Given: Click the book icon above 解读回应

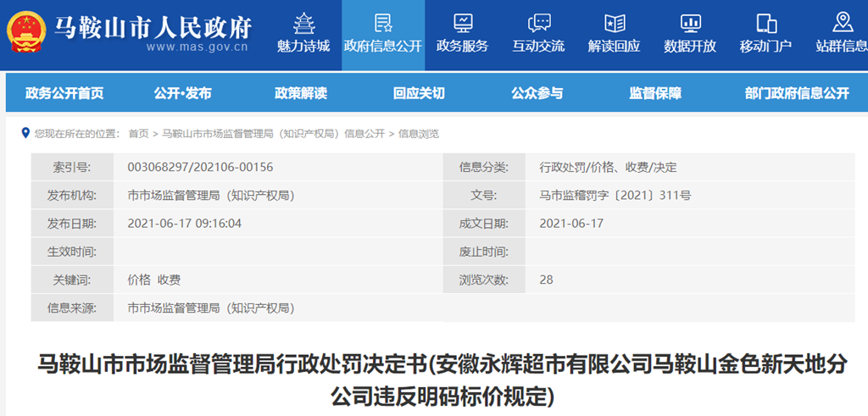Looking at the screenshot, I should 615,23.
